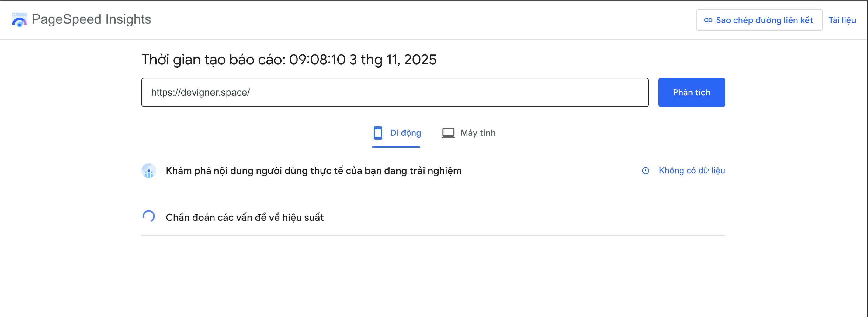The height and width of the screenshot is (317, 868).
Task: Click the Không có dữ liệu link
Action: coord(691,171)
